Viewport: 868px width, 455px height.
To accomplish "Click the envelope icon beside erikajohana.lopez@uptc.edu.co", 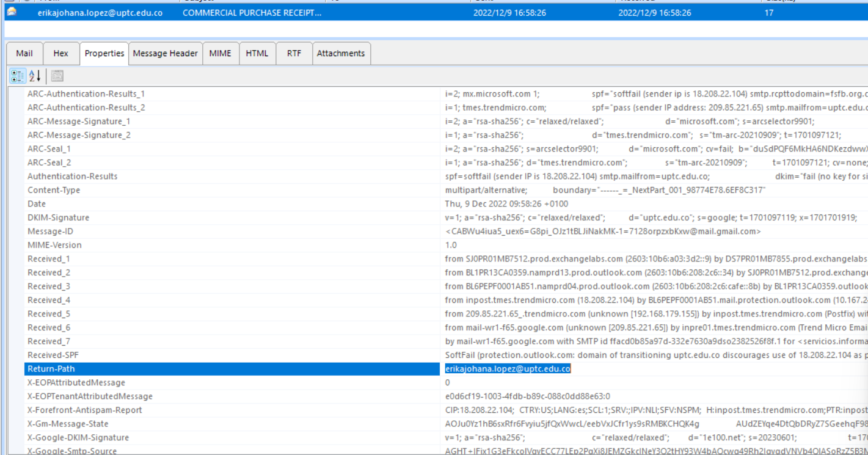I will [12, 12].
